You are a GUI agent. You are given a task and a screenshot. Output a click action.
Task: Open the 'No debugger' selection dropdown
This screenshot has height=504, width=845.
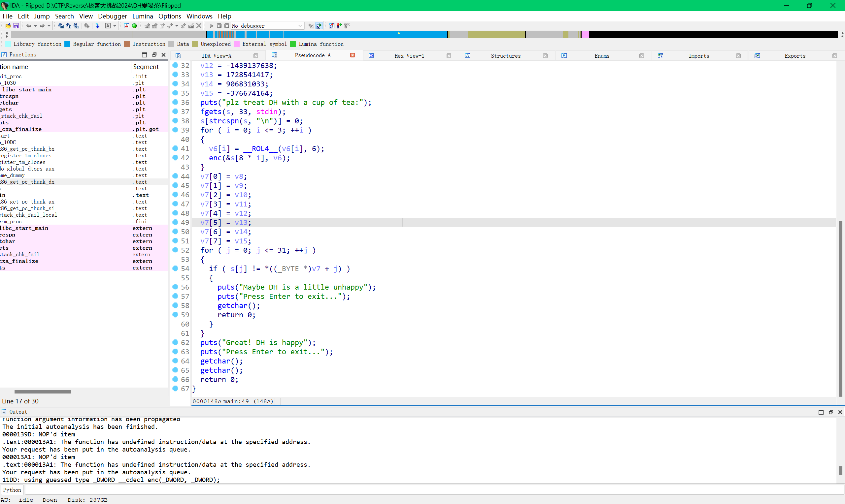267,26
